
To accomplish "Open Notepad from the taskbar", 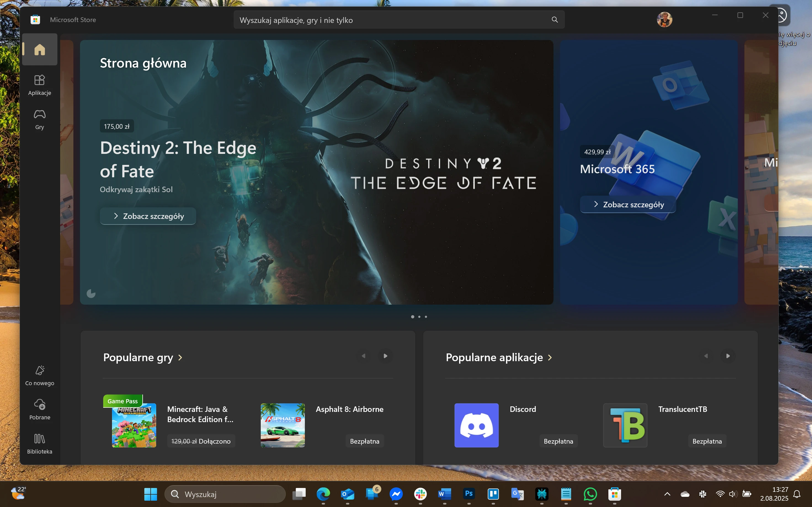I will point(566,494).
